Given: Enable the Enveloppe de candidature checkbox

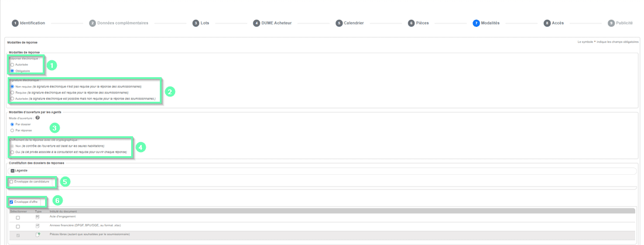Looking at the screenshot, I should [11, 182].
